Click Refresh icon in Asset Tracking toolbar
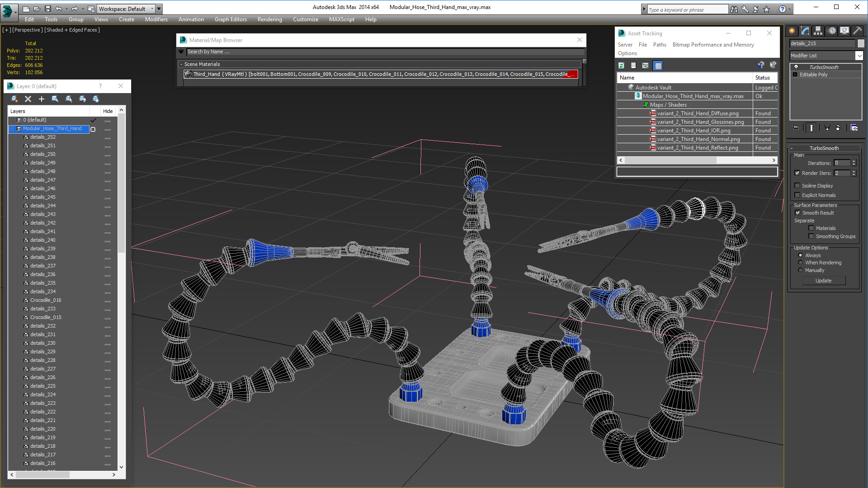 [x=622, y=66]
